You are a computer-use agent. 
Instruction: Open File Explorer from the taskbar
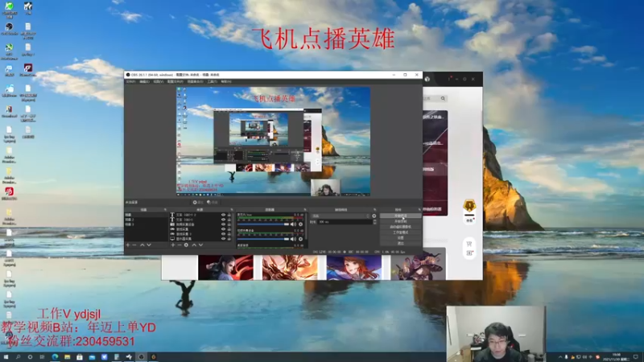coord(68,357)
